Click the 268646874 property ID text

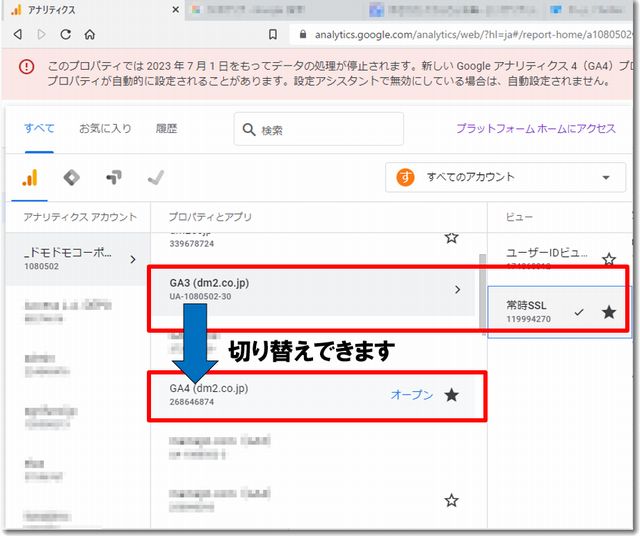(x=191, y=402)
